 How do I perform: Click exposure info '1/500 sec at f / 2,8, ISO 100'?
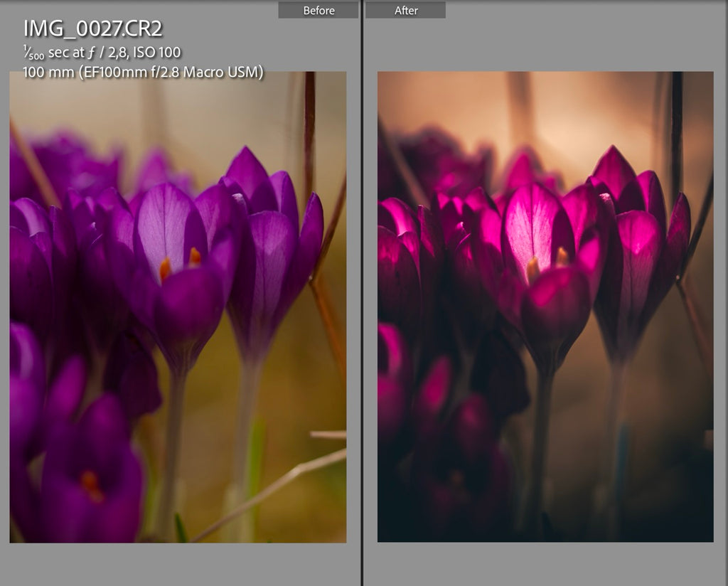point(102,53)
